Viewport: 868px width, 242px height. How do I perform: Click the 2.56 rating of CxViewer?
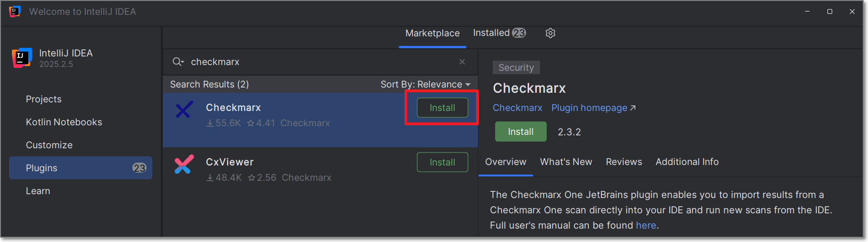[x=262, y=177]
